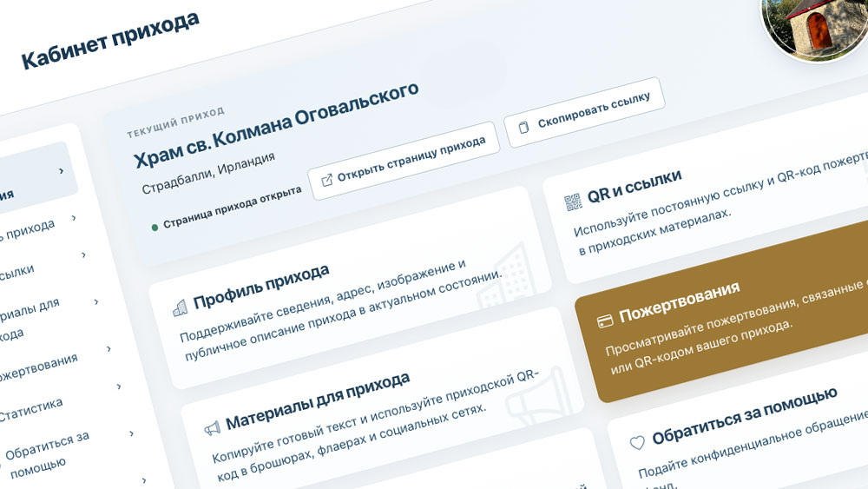
Task: Expand the chevron of sidebar Пожертвования row
Action: 108,349
